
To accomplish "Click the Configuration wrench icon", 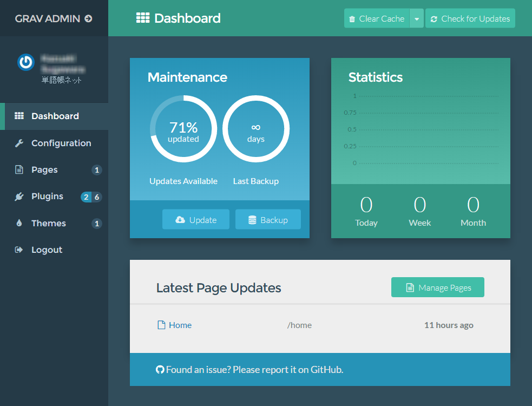I will [x=19, y=143].
